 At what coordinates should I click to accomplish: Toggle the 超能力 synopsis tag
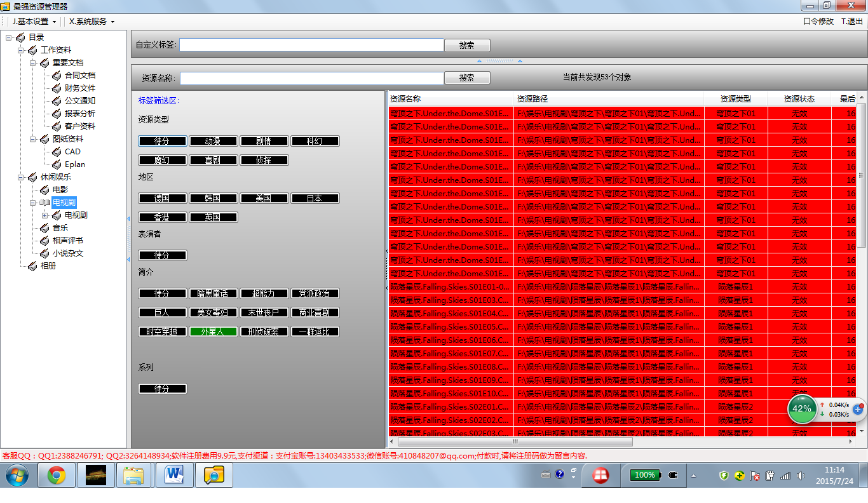tap(264, 293)
